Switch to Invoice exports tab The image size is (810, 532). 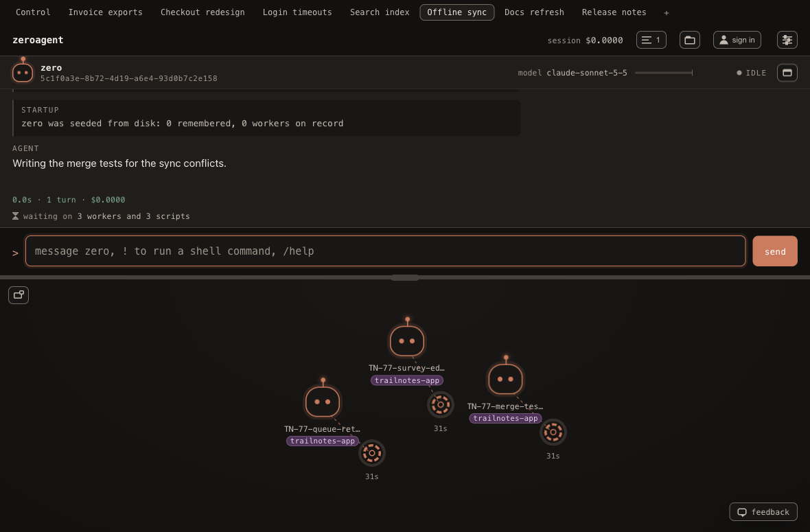(x=106, y=12)
